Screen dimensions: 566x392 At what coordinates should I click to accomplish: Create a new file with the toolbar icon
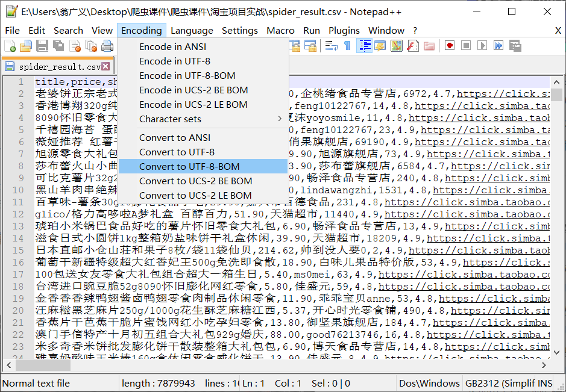pyautogui.click(x=10, y=46)
